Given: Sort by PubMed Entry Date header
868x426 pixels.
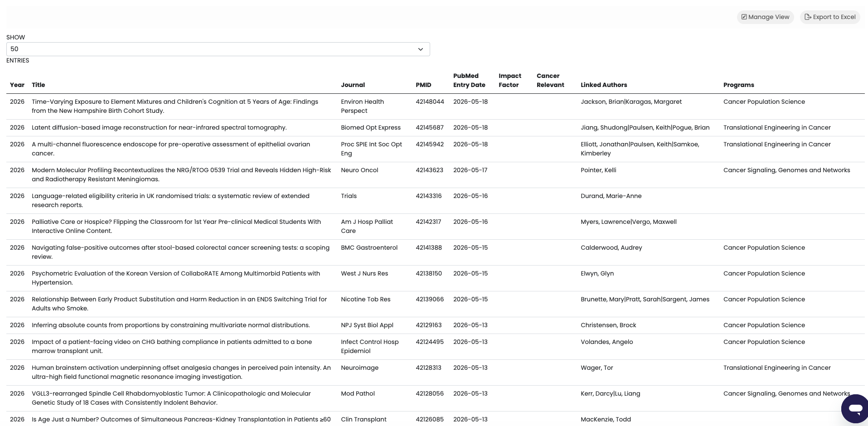Looking at the screenshot, I should [x=469, y=80].
